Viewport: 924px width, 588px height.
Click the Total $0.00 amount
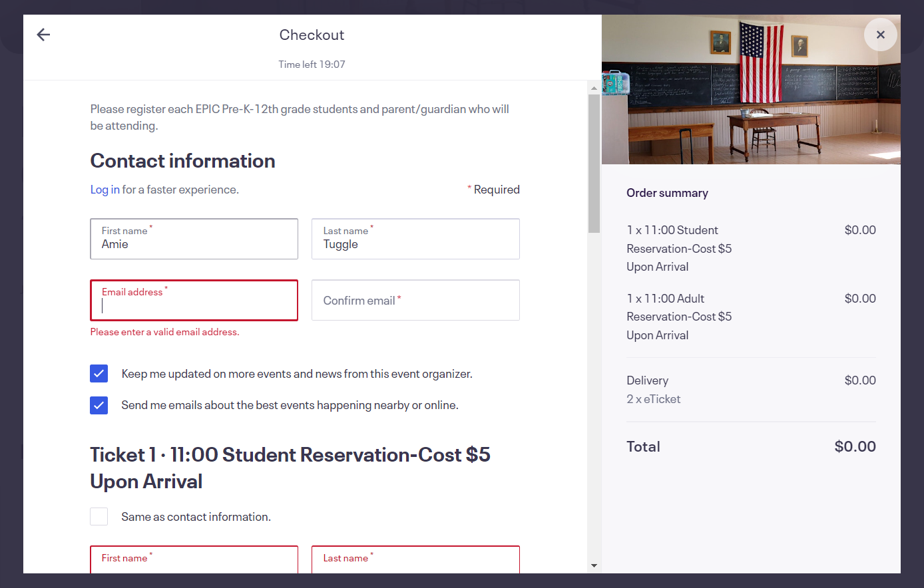tap(855, 446)
